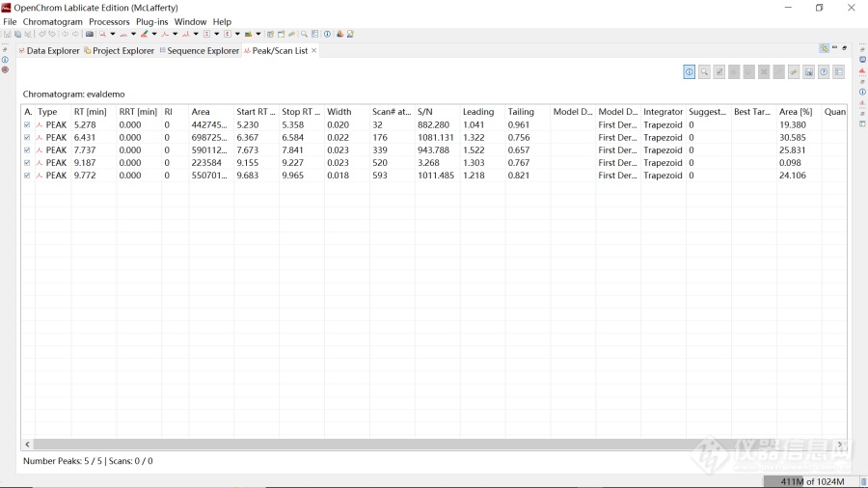The width and height of the screenshot is (868, 488).
Task: Click the help question mark icon in list toolbar
Action: [x=824, y=72]
